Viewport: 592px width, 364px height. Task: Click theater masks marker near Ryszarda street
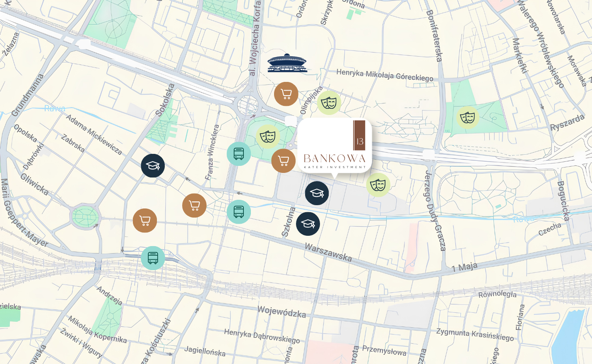click(x=468, y=117)
